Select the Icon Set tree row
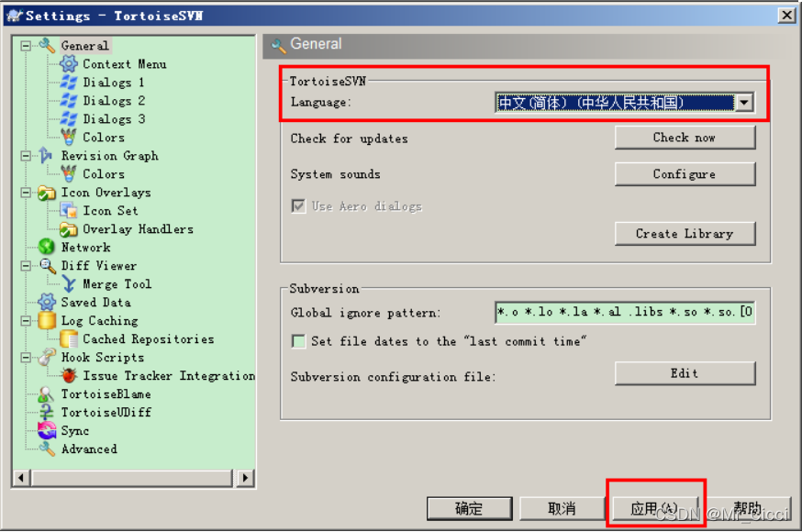This screenshot has width=802, height=532. point(110,211)
